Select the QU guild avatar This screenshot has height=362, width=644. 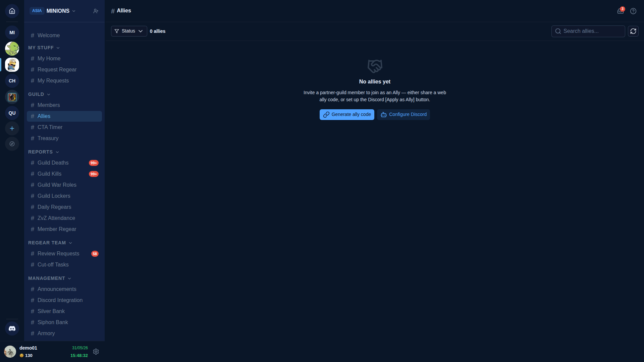click(12, 113)
